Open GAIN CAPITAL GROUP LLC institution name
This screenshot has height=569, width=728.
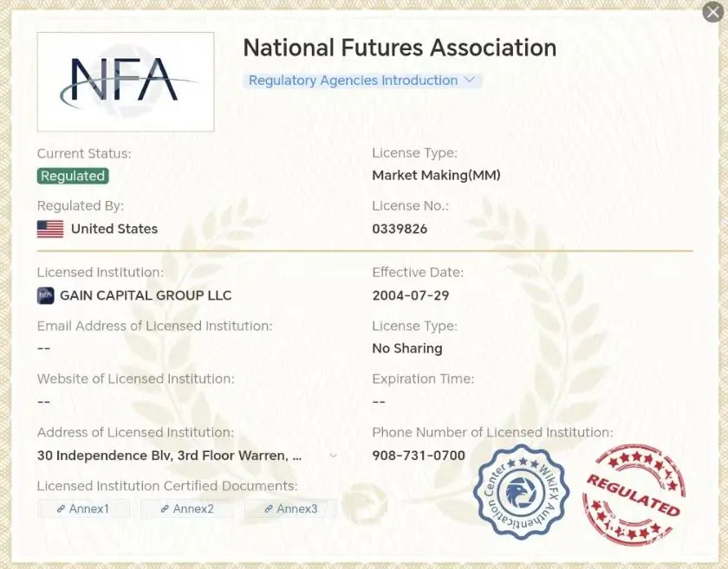(x=146, y=295)
